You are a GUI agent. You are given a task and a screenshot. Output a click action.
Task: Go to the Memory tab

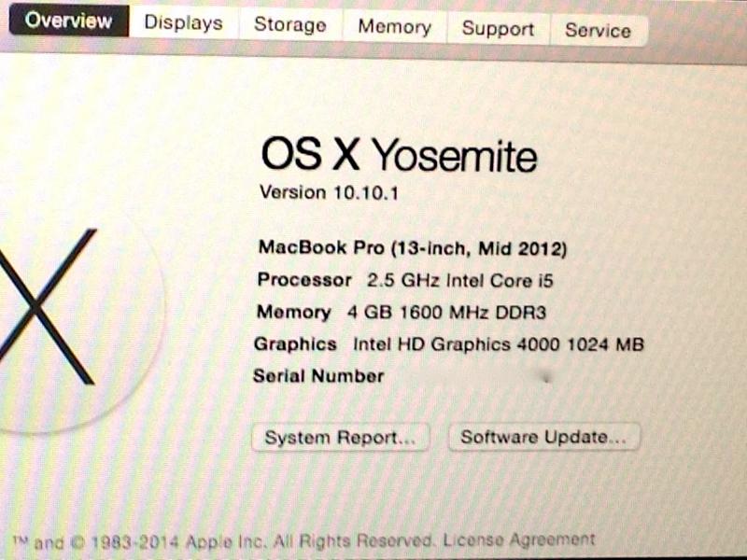click(394, 27)
